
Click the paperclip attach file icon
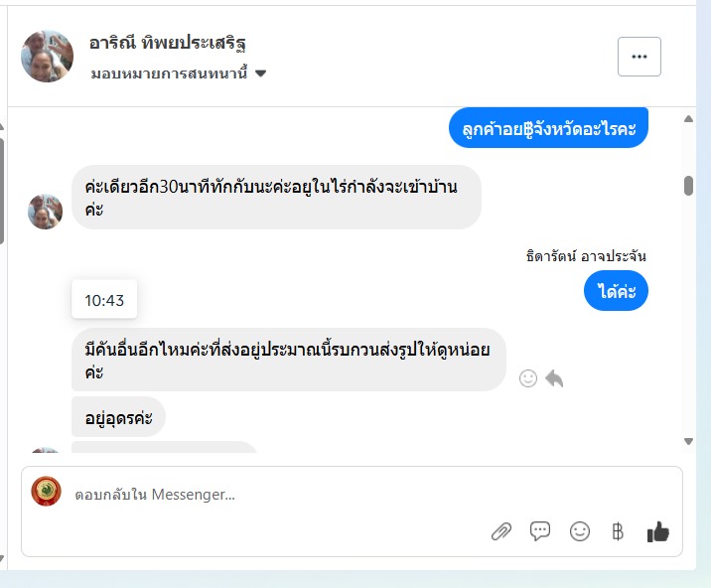pos(501,531)
